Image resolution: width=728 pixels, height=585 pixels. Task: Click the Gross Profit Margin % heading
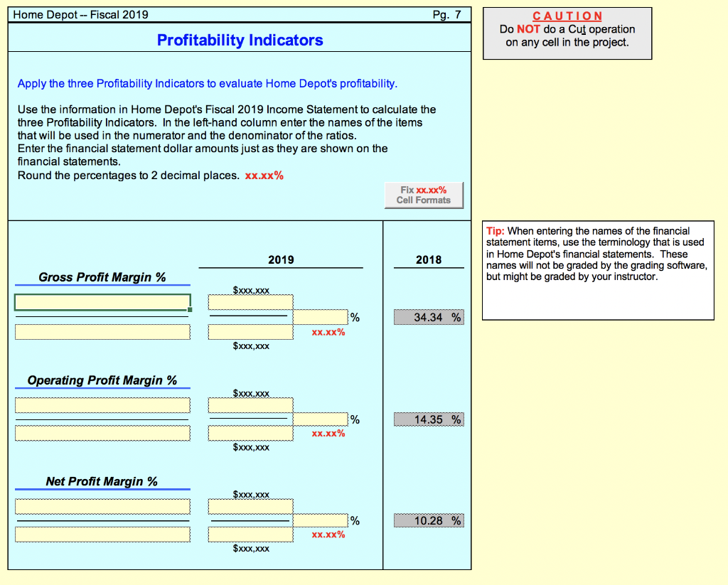click(102, 277)
